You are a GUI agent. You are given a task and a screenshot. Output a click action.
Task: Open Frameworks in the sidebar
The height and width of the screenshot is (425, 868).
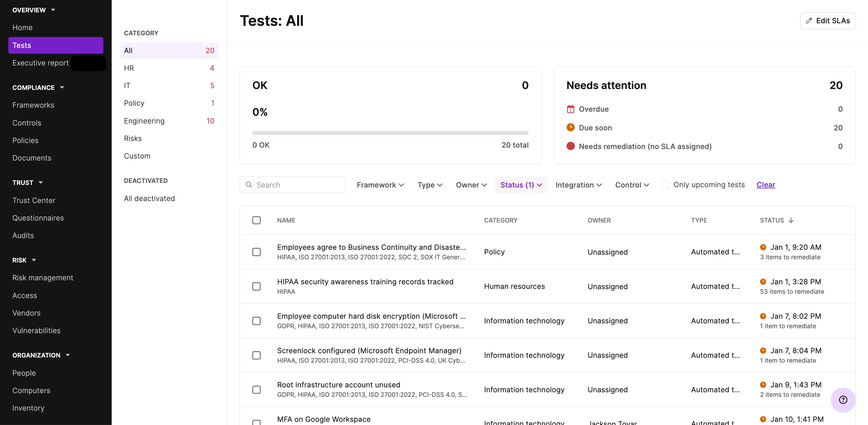coord(33,105)
